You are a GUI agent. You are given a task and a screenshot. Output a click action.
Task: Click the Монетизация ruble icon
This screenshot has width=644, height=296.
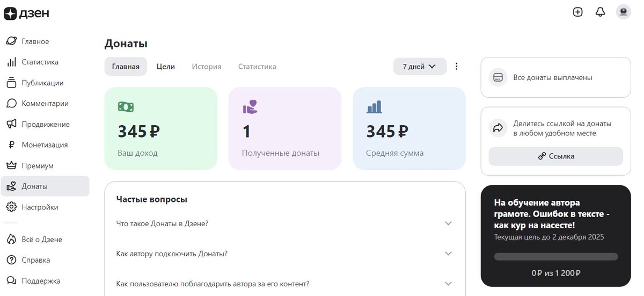(x=11, y=145)
